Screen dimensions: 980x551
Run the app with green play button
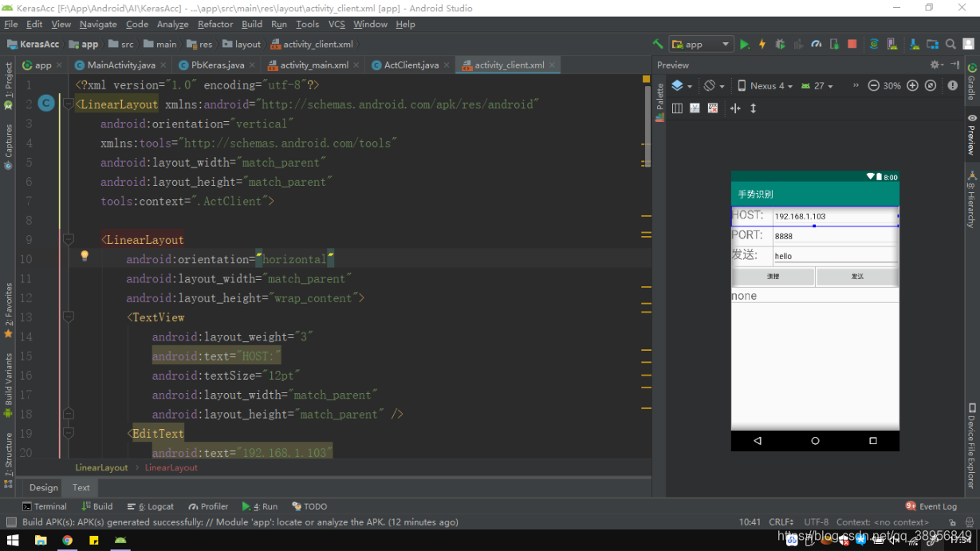(x=745, y=44)
